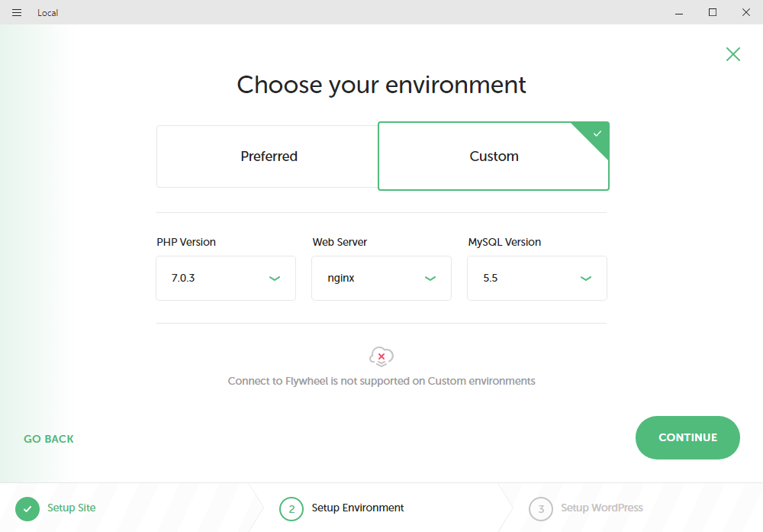Select the Custom environment option
Viewport: 763px width, 532px height.
coord(494,156)
